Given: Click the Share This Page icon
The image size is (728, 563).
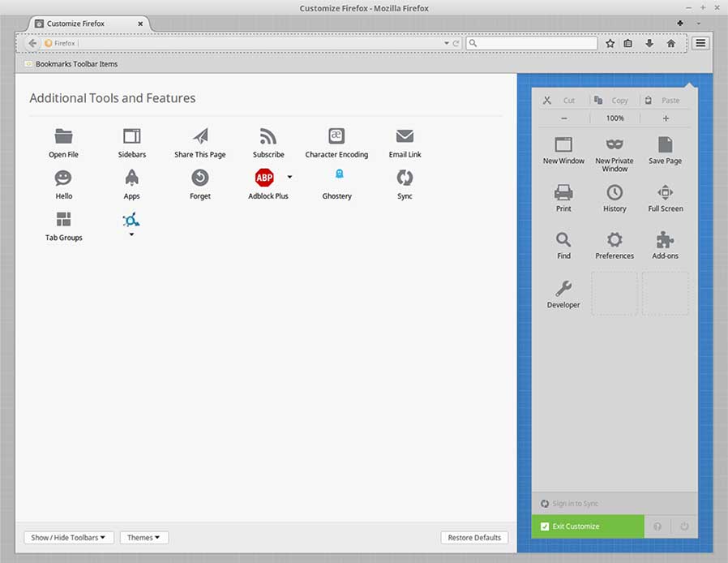Looking at the screenshot, I should tap(200, 136).
